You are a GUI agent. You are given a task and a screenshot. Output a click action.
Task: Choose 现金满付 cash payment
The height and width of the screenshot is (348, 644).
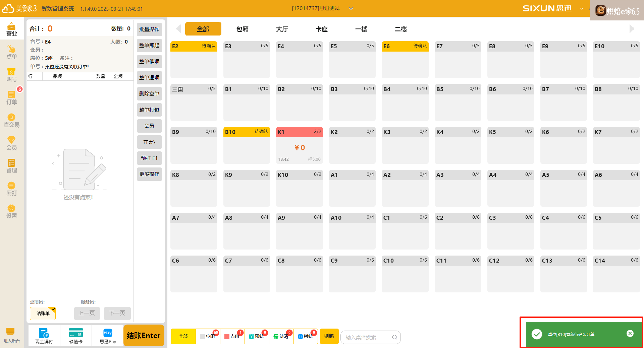coord(44,336)
